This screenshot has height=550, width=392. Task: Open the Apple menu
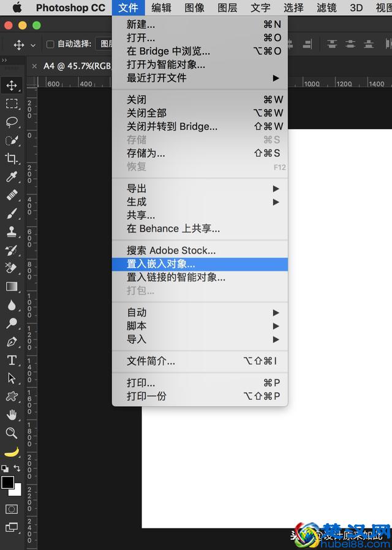pos(17,7)
